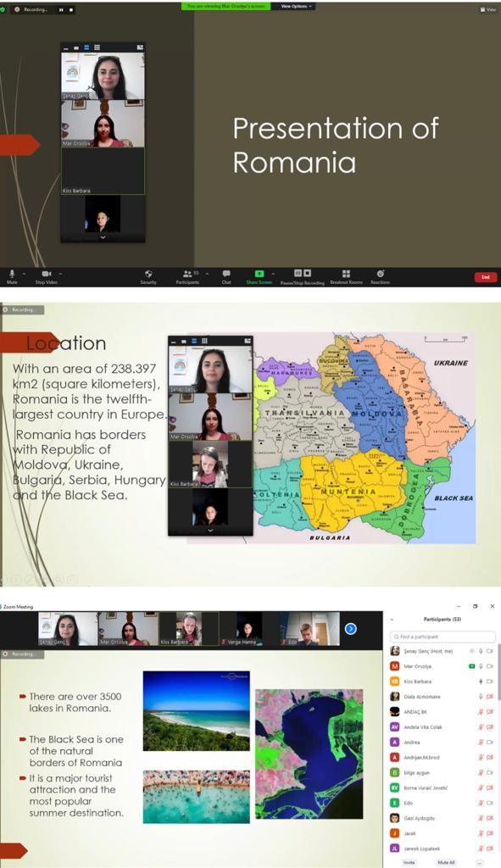Click Gazi Aydogdu camera-off icon

[x=489, y=818]
